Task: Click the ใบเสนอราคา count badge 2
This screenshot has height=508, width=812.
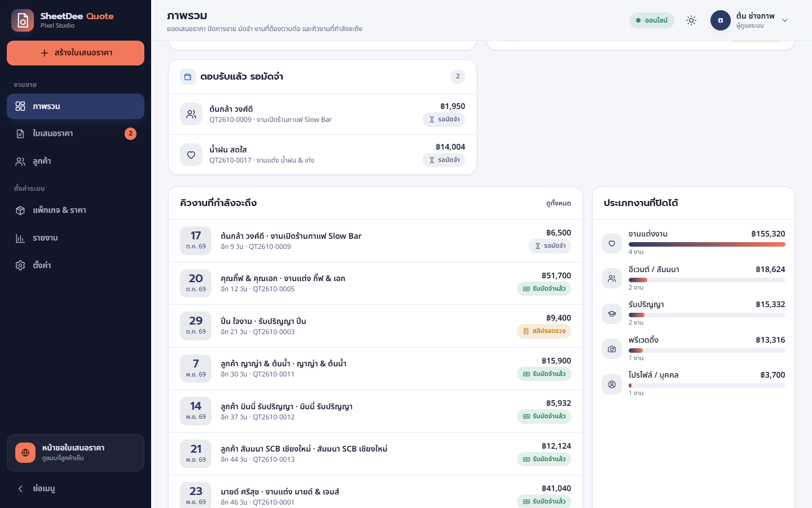Action: 130,134
